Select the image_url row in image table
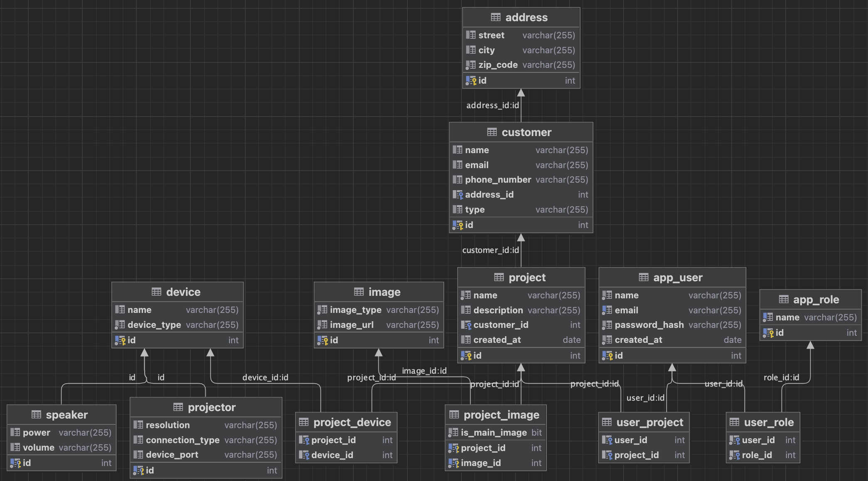This screenshot has width=868, height=481. [352, 325]
